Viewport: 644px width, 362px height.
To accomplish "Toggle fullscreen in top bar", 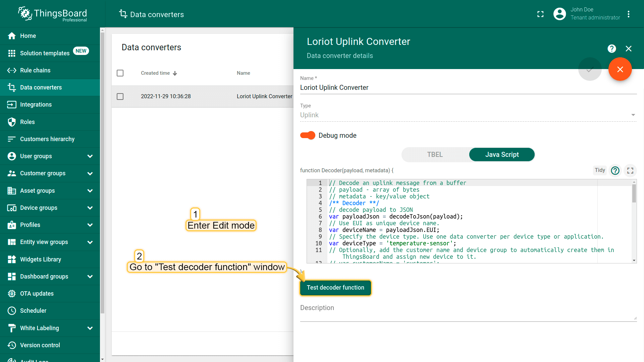I will pos(540,14).
